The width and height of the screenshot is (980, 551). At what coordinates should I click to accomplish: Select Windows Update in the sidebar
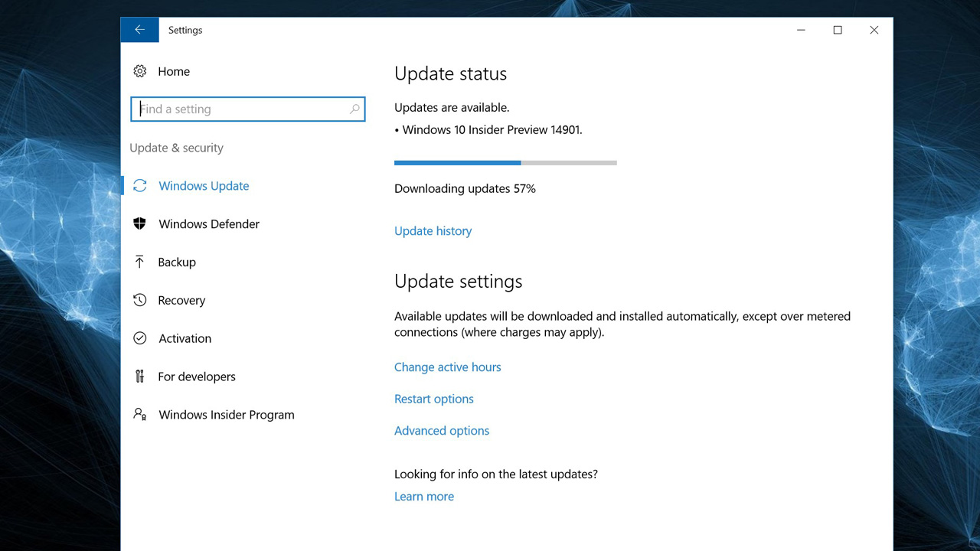coord(204,186)
